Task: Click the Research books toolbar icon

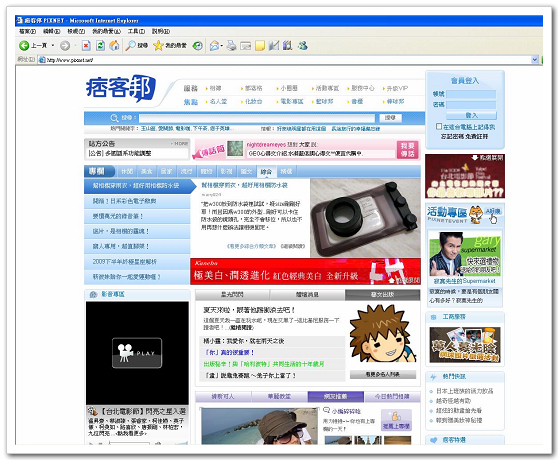Action: tap(288, 46)
